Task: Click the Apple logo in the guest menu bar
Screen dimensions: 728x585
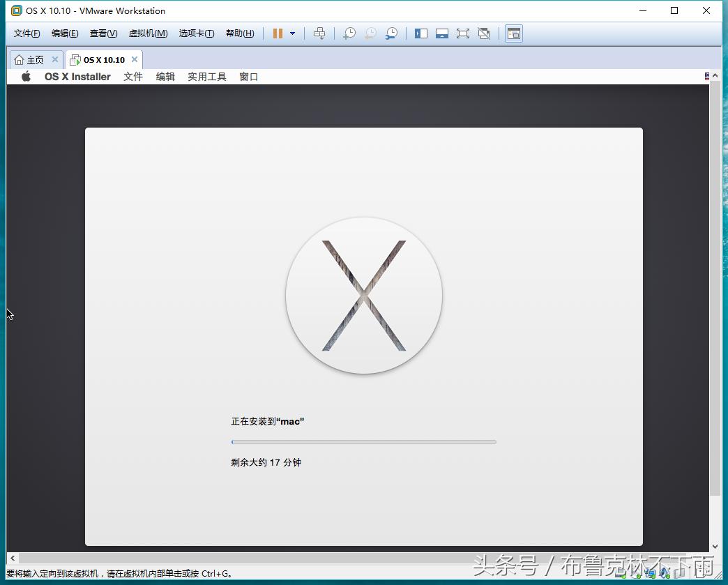Action: (x=25, y=77)
